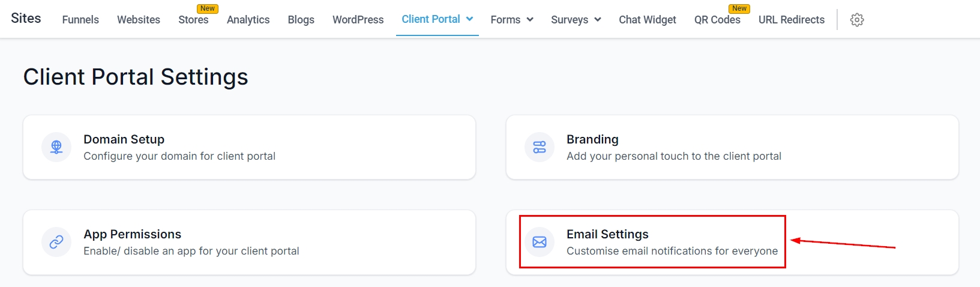The height and width of the screenshot is (287, 980).
Task: Switch to the Websites tab
Action: click(139, 20)
